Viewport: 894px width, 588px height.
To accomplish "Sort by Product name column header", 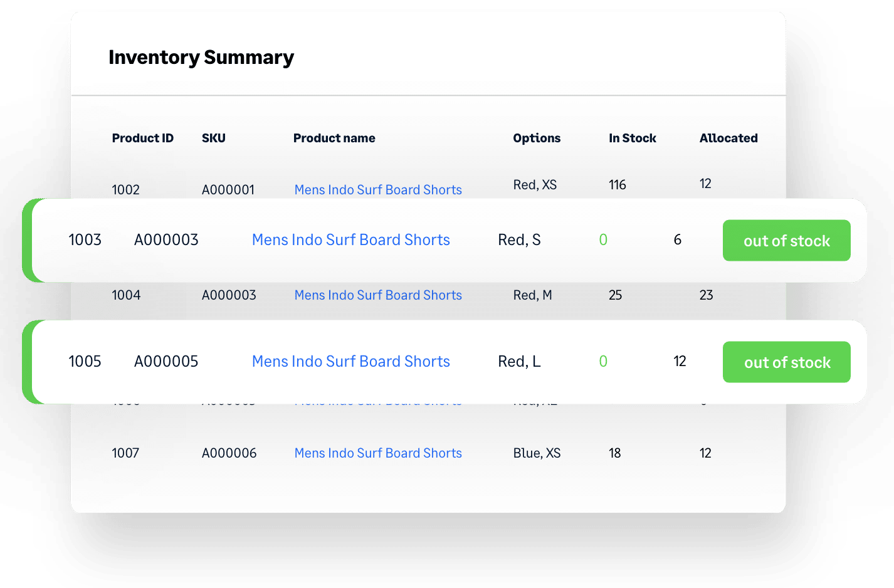I will pyautogui.click(x=334, y=139).
